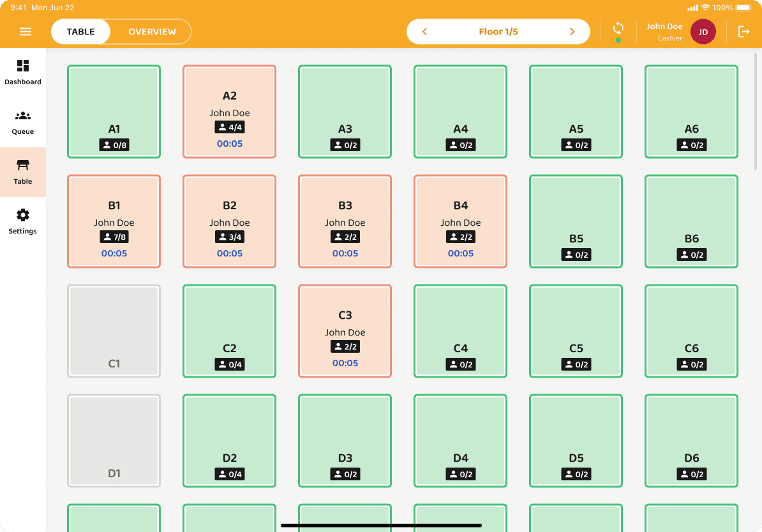
Task: Open occupied table B4
Action: tap(460, 221)
